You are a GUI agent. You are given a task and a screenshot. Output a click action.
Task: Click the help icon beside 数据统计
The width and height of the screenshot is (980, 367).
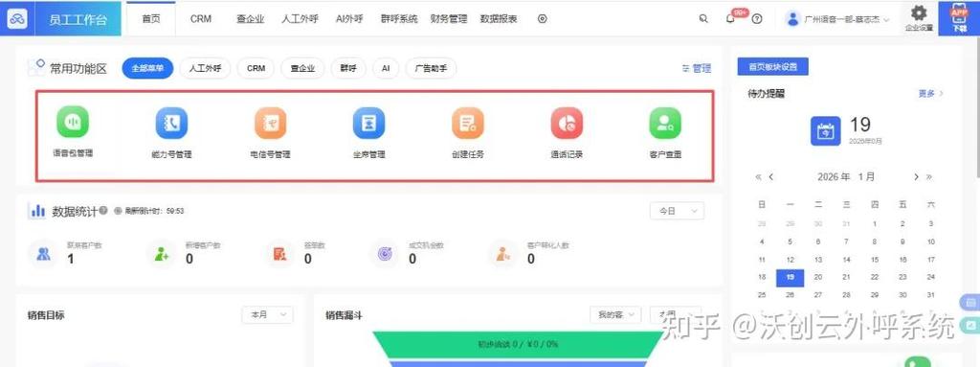(103, 211)
